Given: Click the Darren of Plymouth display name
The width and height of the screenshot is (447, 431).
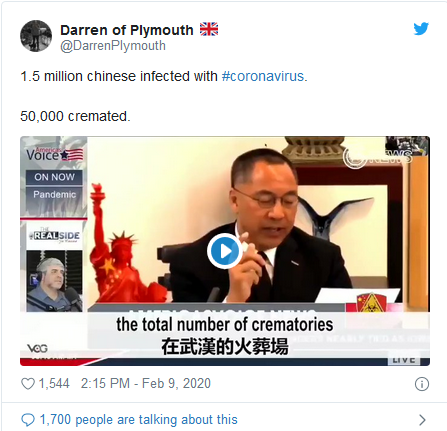Looking at the screenshot, I should (x=127, y=30).
